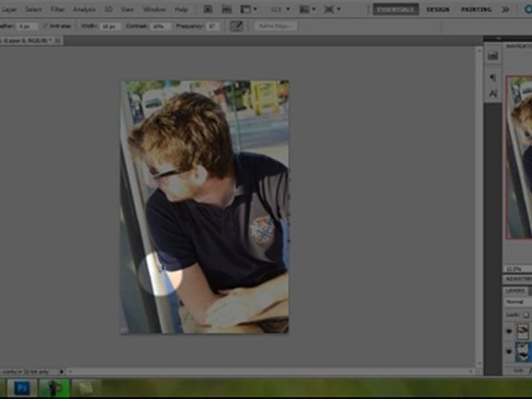Open the collapsed panel icon above Paragraph
The image size is (532, 399).
pos(493,55)
